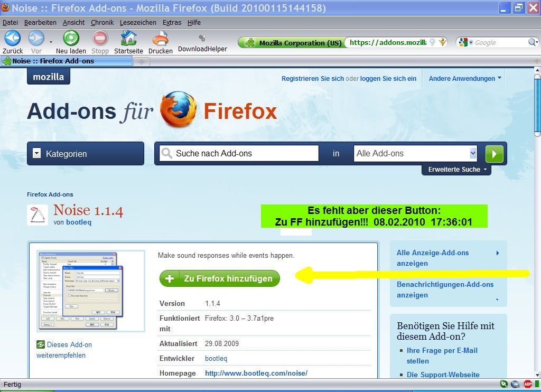Click the DownloadHelper toolbar icon
The width and height of the screenshot is (541, 392).
(202, 38)
